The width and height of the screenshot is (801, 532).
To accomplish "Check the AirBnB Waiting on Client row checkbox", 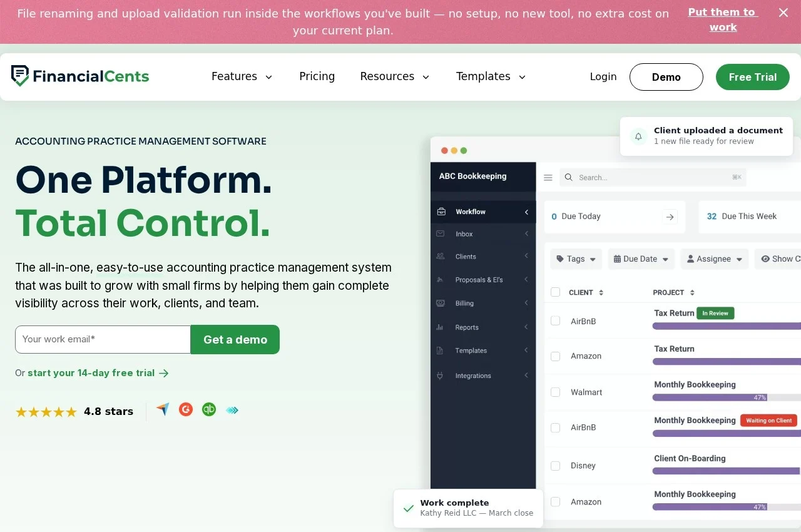I will point(555,427).
